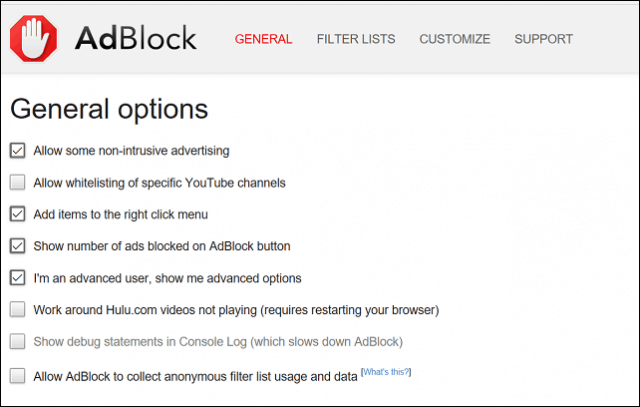Uncheck Add items to right click menu

[x=18, y=214]
